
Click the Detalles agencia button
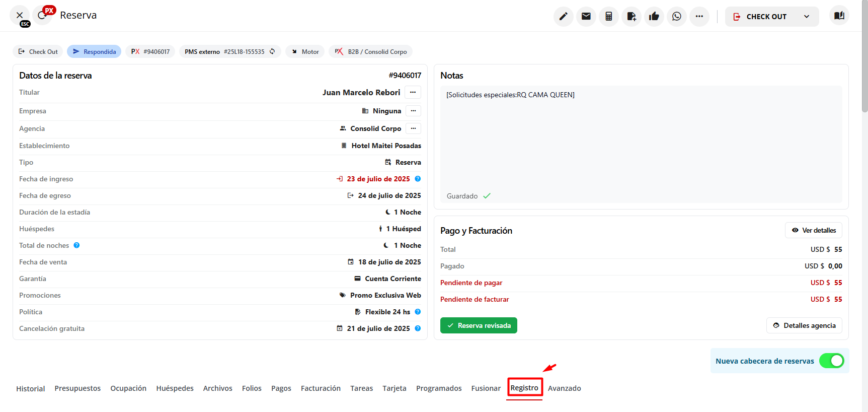click(x=804, y=325)
